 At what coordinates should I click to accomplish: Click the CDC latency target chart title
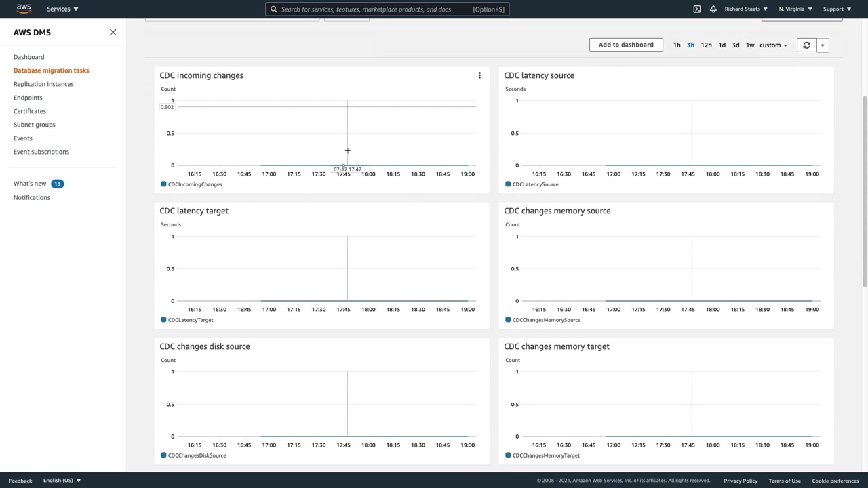[194, 211]
